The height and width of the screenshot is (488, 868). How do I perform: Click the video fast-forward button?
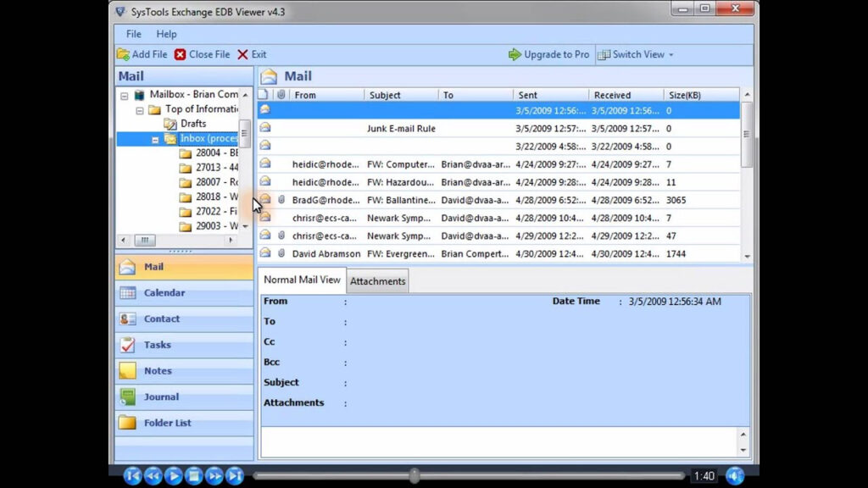[x=214, y=476]
